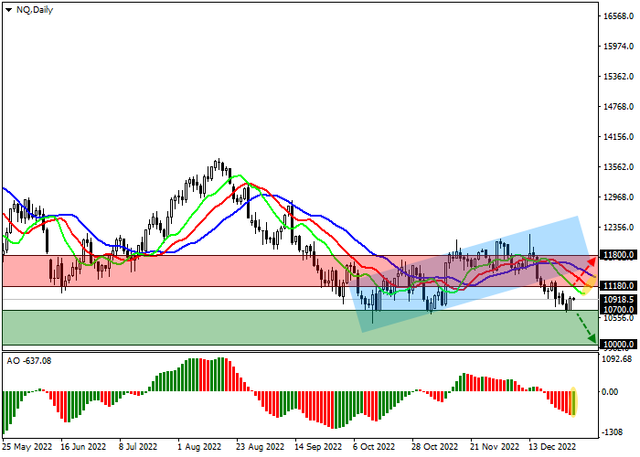Select the 11180.0 price level label
The width and height of the screenshot is (640, 457).
tap(618, 286)
